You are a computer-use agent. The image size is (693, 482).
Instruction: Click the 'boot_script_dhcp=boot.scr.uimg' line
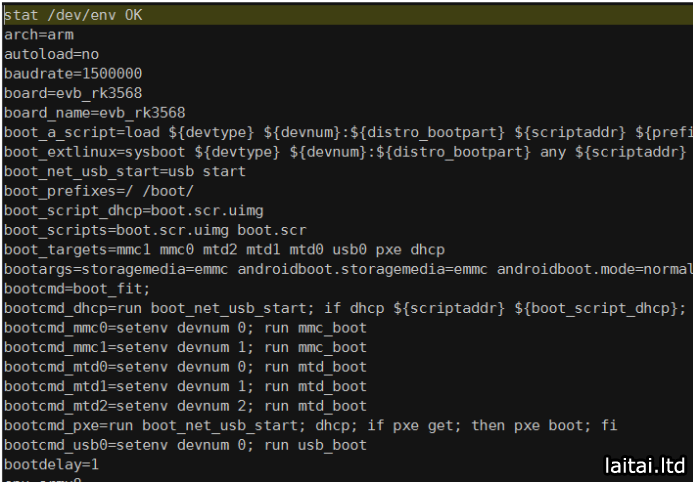[x=134, y=210]
